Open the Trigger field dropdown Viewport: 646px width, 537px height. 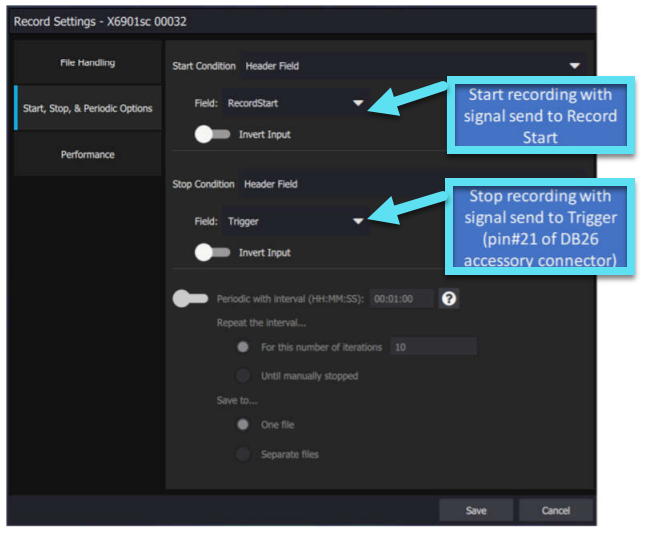coord(358,221)
